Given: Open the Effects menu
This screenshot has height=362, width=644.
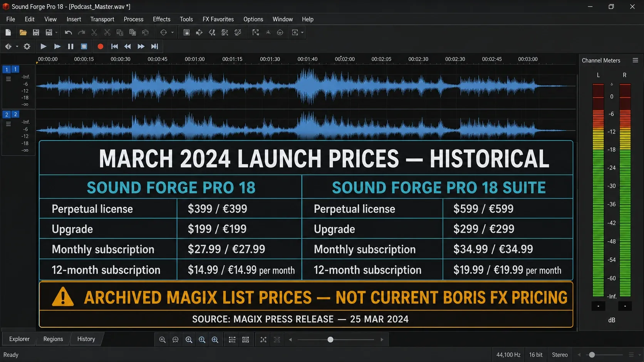Looking at the screenshot, I should 161,19.
